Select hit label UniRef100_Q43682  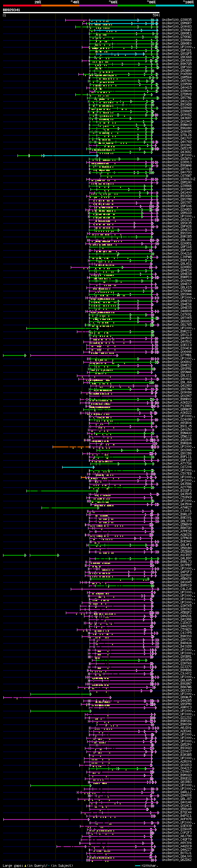(x=177, y=152)
